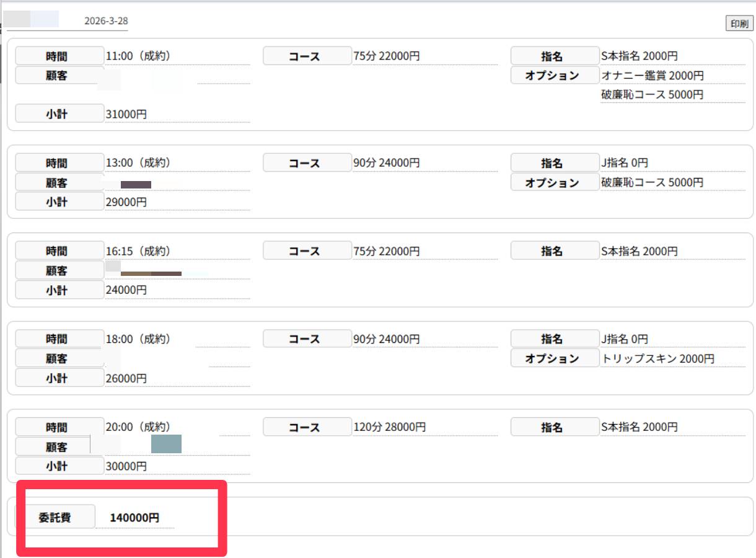Click the 16:15（成約） time value

pos(138,251)
